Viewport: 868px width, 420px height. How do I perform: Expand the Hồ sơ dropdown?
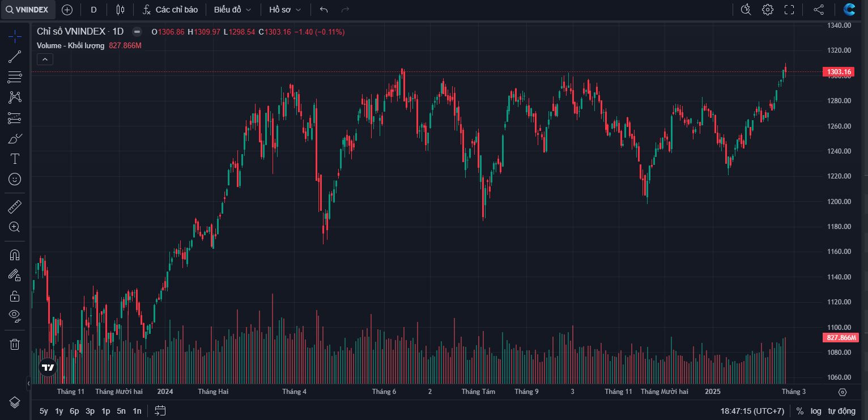tap(285, 10)
